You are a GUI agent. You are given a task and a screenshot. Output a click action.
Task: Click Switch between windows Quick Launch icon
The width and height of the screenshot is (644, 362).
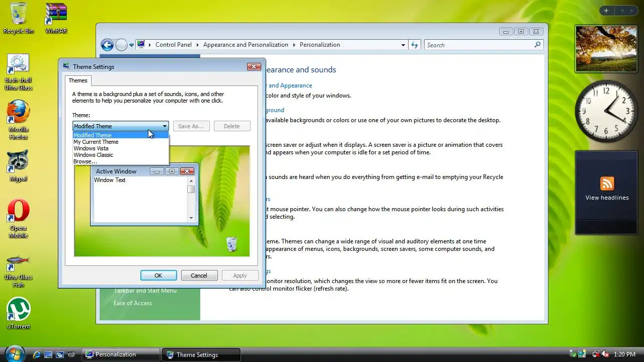pyautogui.click(x=60, y=354)
